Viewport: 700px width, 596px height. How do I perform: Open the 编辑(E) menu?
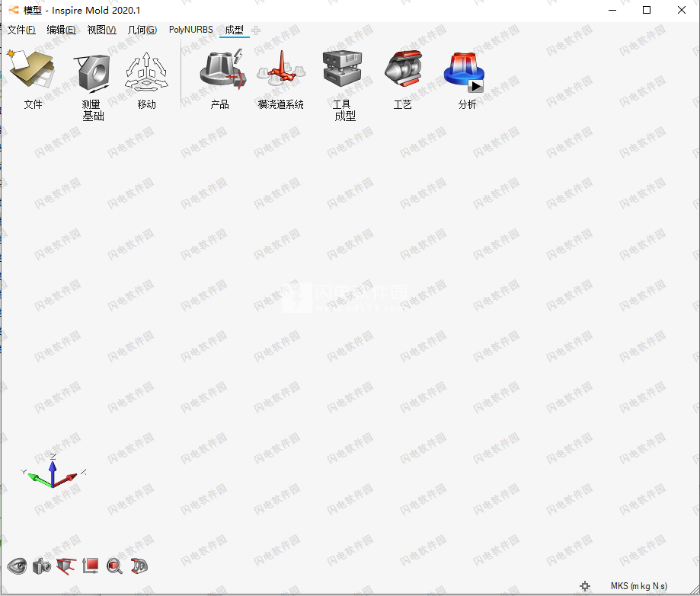pyautogui.click(x=61, y=30)
